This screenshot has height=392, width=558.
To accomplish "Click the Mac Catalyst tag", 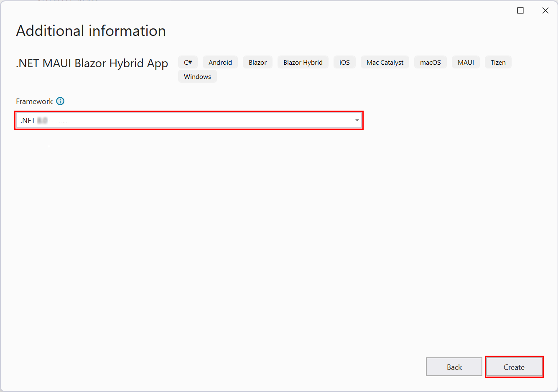I will coord(385,62).
